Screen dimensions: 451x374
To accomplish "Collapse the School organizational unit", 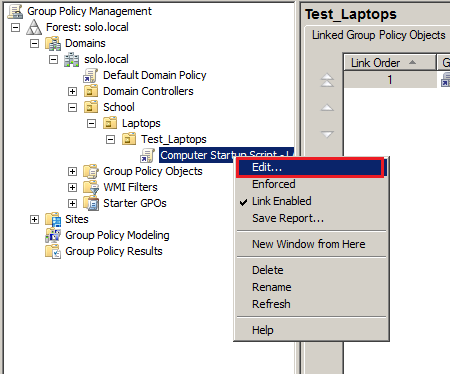I will (72, 107).
